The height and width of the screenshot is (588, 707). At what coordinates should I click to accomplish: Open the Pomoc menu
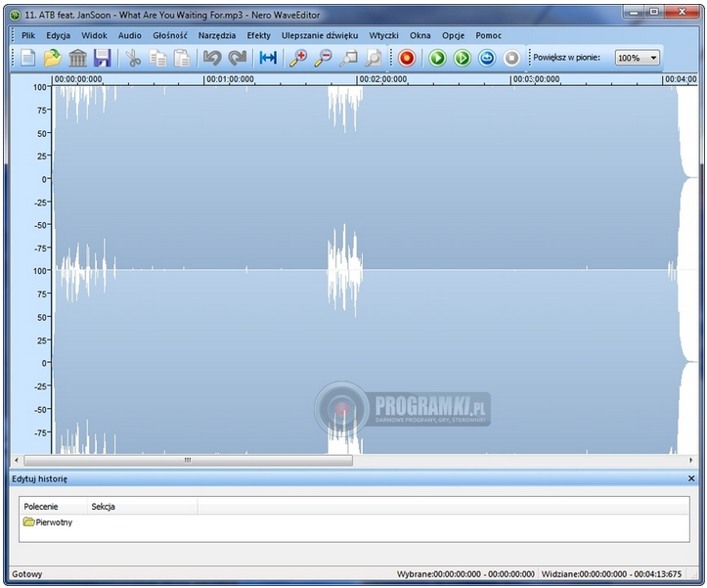[x=488, y=35]
